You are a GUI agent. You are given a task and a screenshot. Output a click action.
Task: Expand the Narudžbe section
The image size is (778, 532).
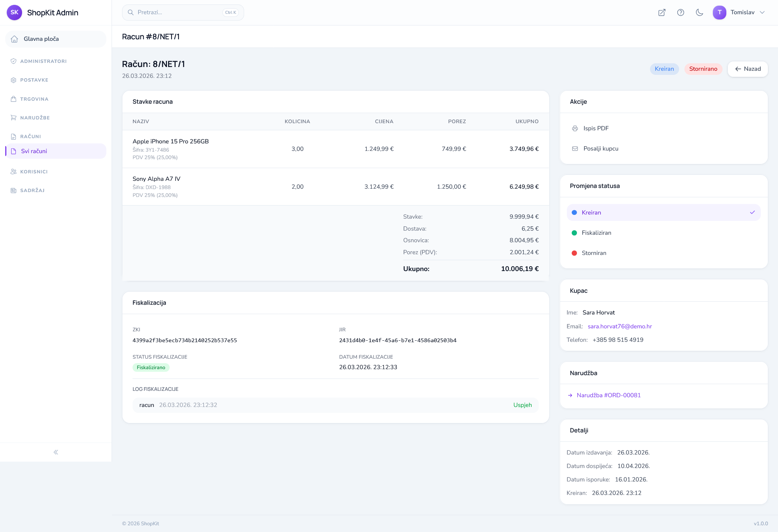point(56,118)
